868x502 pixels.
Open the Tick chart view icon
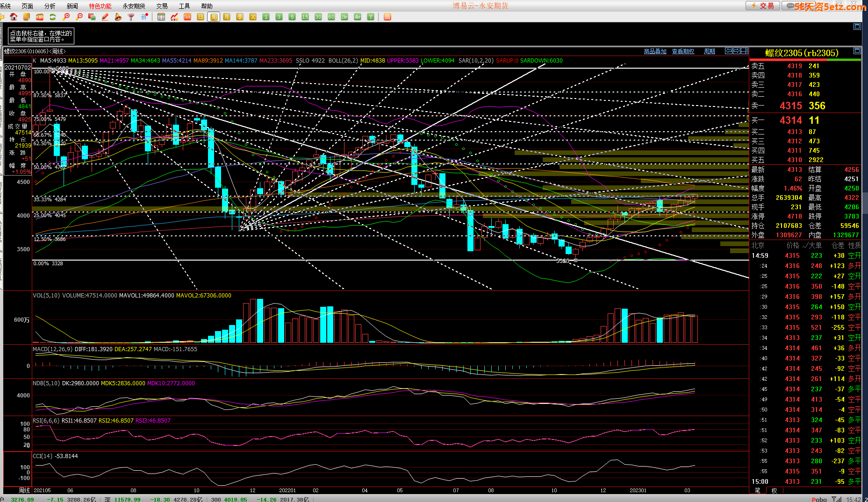pyautogui.click(x=187, y=17)
